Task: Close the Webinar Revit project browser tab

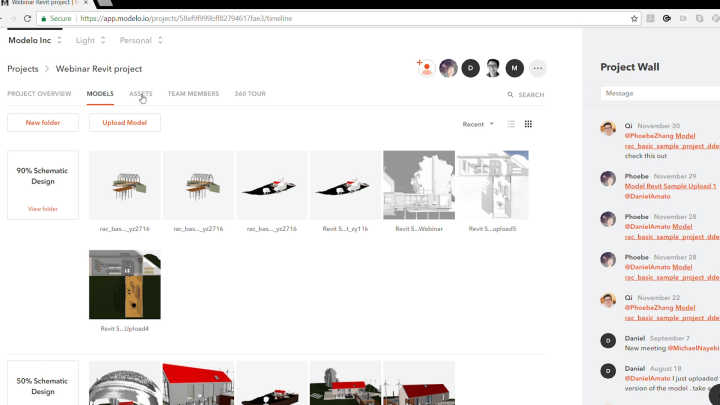Action: click(x=85, y=3)
